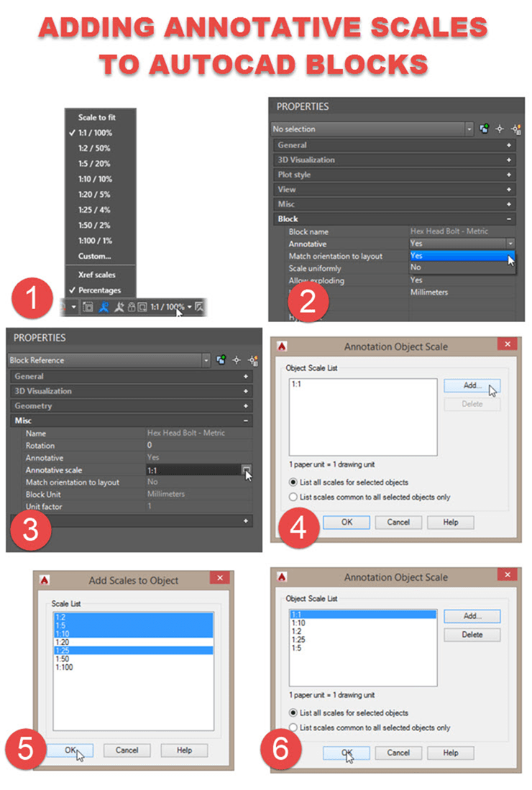Open the Block Reference object type dropdown
532x790 pixels.
206,359
